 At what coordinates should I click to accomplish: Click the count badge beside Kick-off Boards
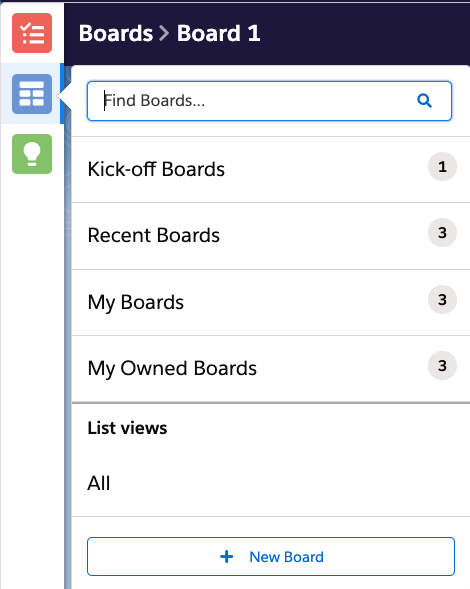pos(442,167)
